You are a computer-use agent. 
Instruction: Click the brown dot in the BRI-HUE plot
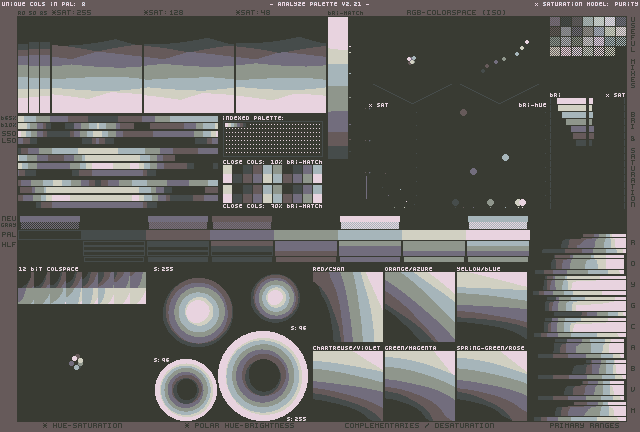coord(463,112)
